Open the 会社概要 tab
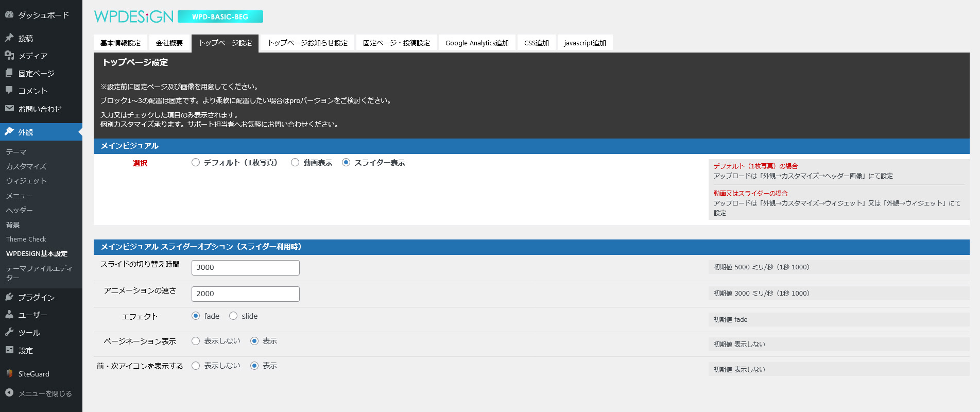This screenshot has width=980, height=412. coord(169,43)
